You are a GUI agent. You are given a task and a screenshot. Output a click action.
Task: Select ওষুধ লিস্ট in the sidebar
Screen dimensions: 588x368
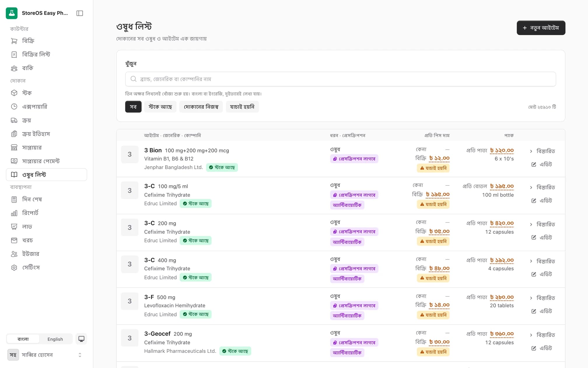click(x=46, y=175)
